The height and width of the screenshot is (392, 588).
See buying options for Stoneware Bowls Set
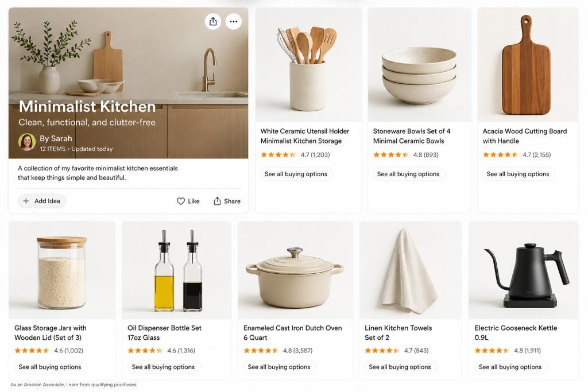(408, 174)
